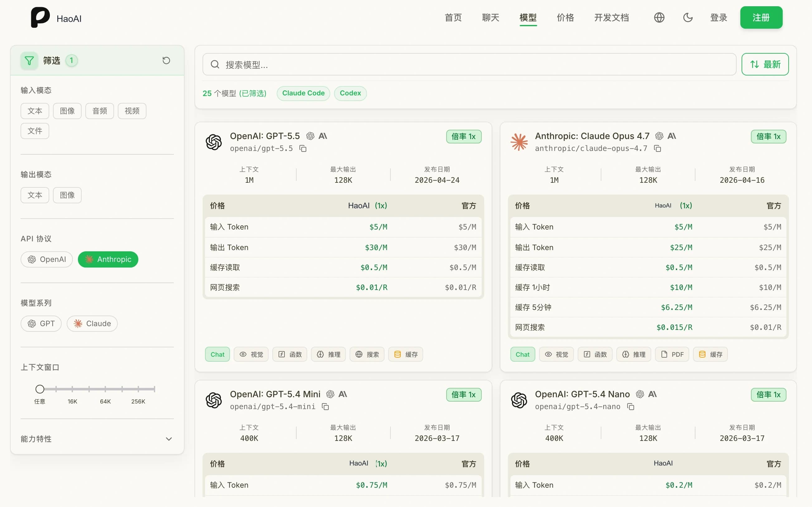Toggle the 音频 input modality filter
The width and height of the screenshot is (812, 507).
[99, 111]
